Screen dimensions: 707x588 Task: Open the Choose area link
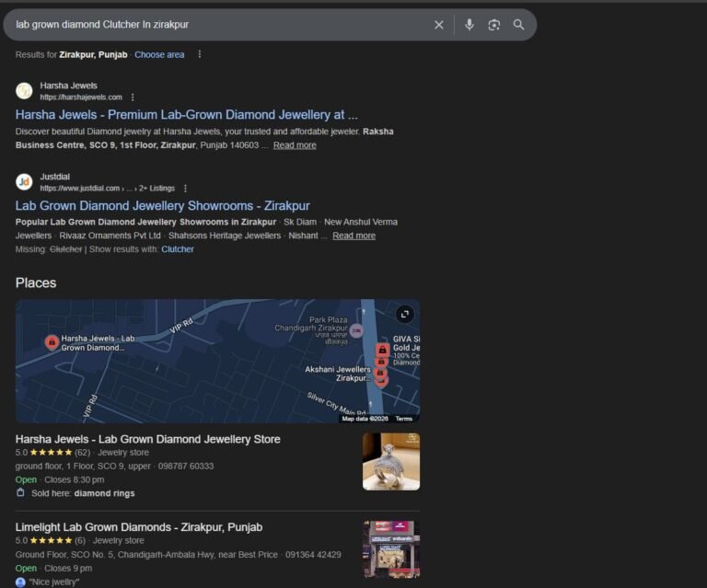pos(159,54)
